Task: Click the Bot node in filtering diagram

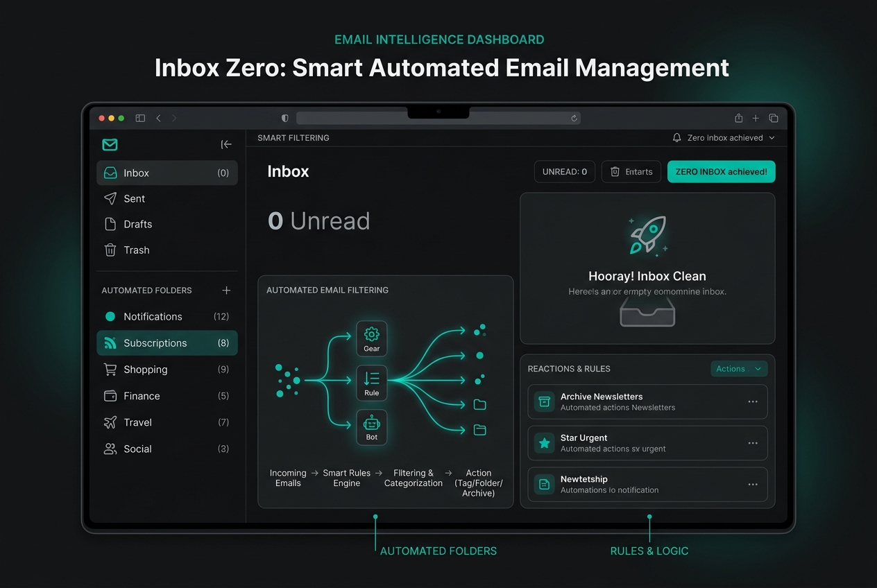Action: (x=372, y=427)
